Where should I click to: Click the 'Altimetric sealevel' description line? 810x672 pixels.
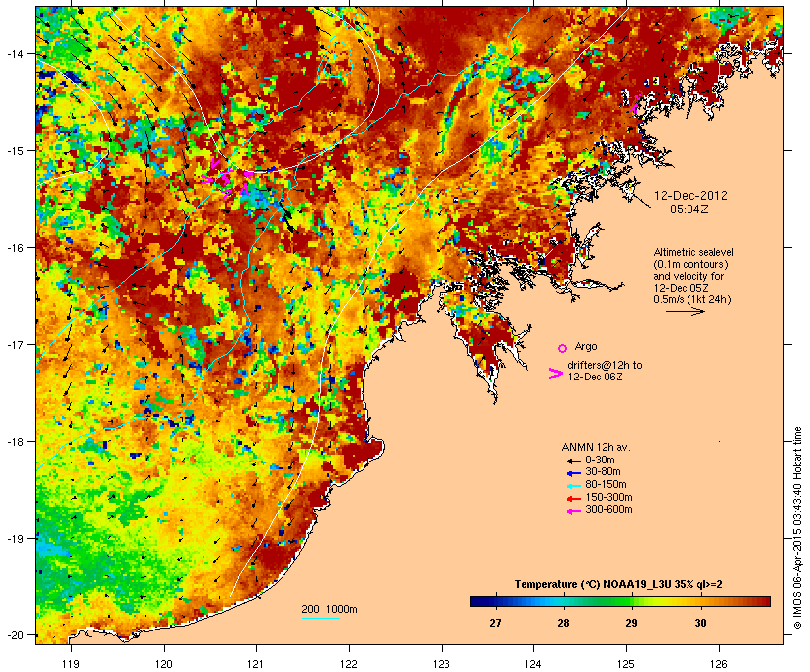693,252
